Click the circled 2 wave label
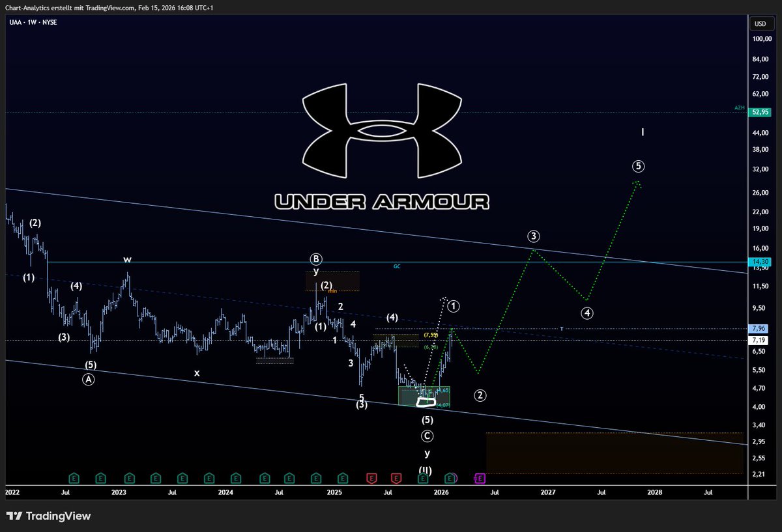782x532 pixels. tap(480, 395)
